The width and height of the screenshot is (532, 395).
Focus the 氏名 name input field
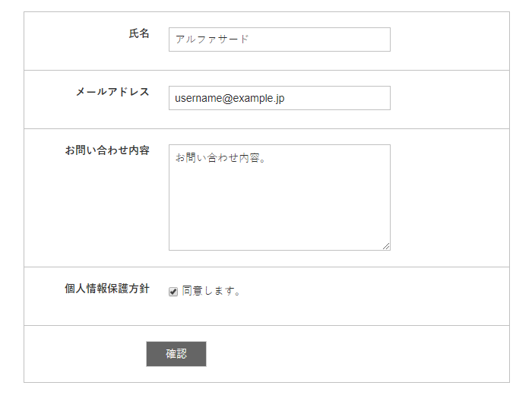click(x=280, y=39)
